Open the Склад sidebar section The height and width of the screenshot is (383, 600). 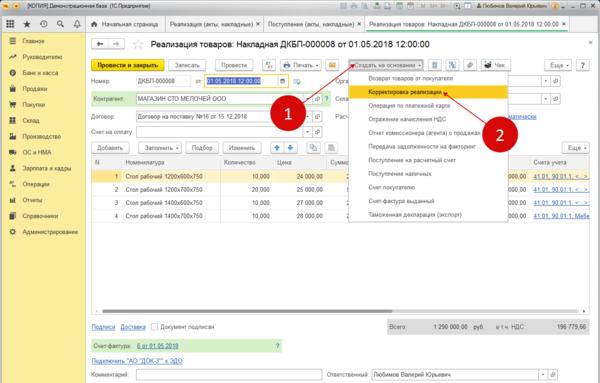31,121
